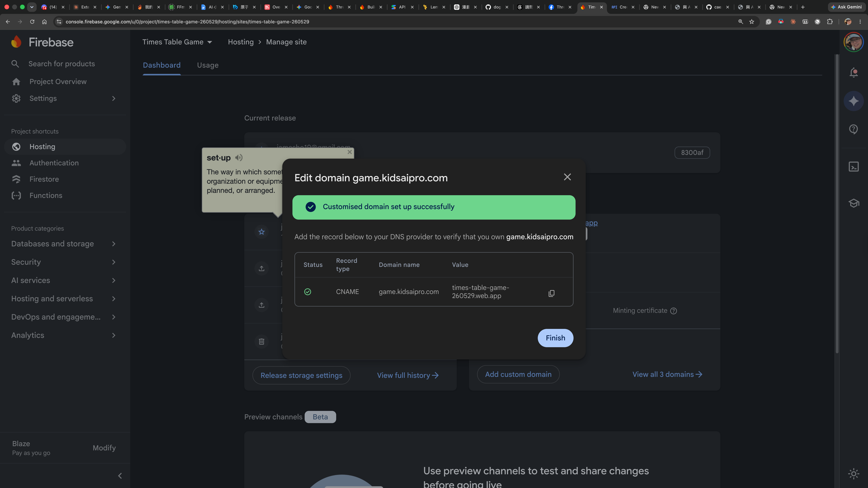Image resolution: width=868 pixels, height=488 pixels.
Task: Click the address bar URL
Action: point(187,22)
